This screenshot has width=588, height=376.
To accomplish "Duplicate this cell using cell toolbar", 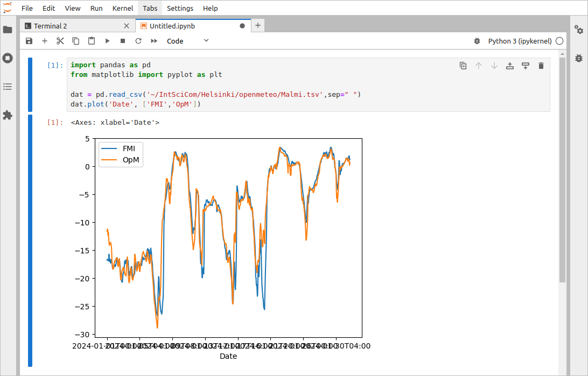I will pos(463,66).
